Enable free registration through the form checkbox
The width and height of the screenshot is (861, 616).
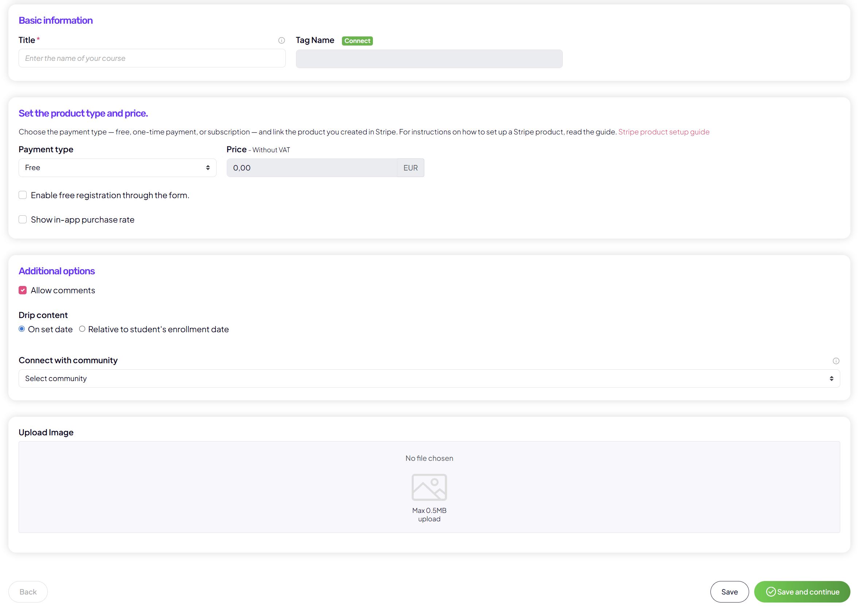[23, 195]
